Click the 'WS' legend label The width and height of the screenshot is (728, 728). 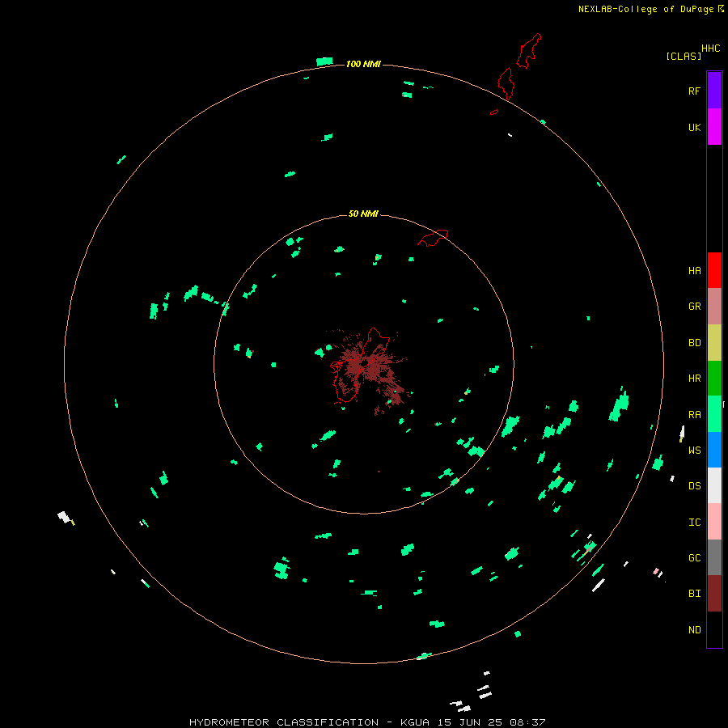(694, 450)
